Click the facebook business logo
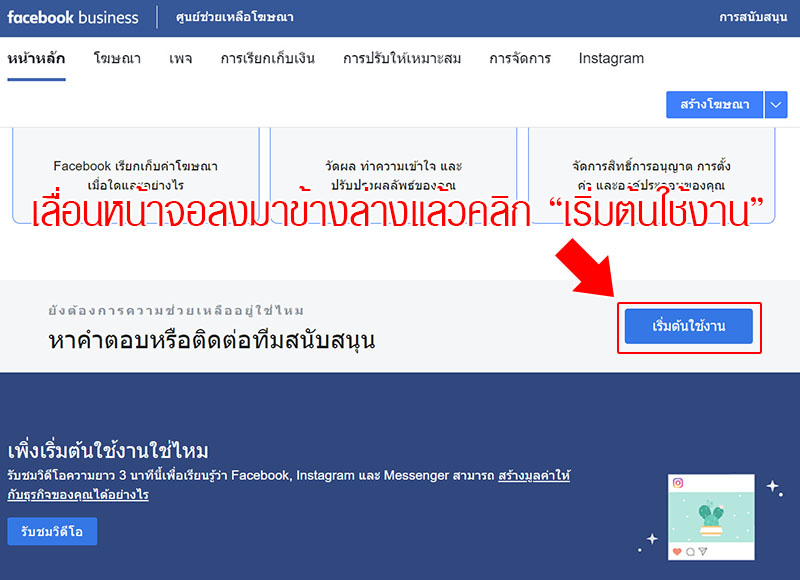 coord(72,17)
